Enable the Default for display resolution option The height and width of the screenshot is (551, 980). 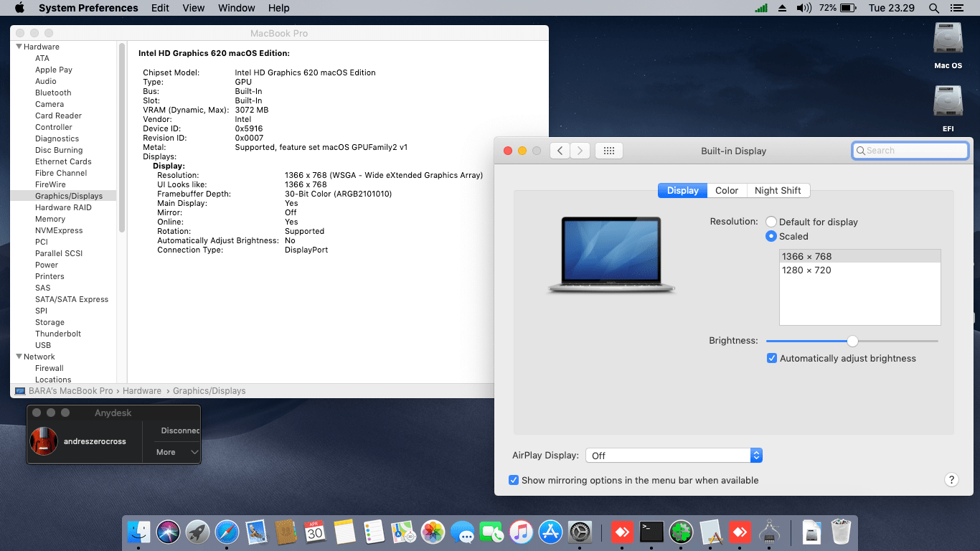pyautogui.click(x=771, y=222)
